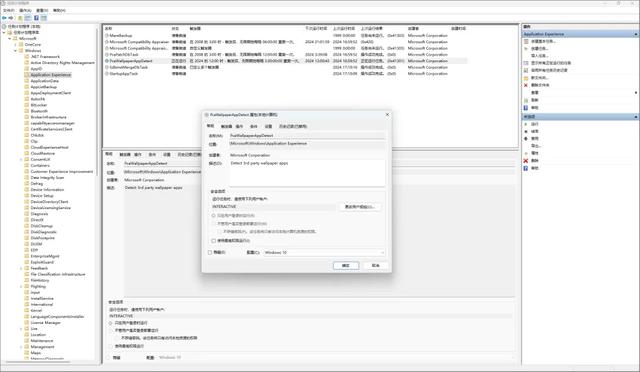Click the End icon for selected item

point(526,131)
